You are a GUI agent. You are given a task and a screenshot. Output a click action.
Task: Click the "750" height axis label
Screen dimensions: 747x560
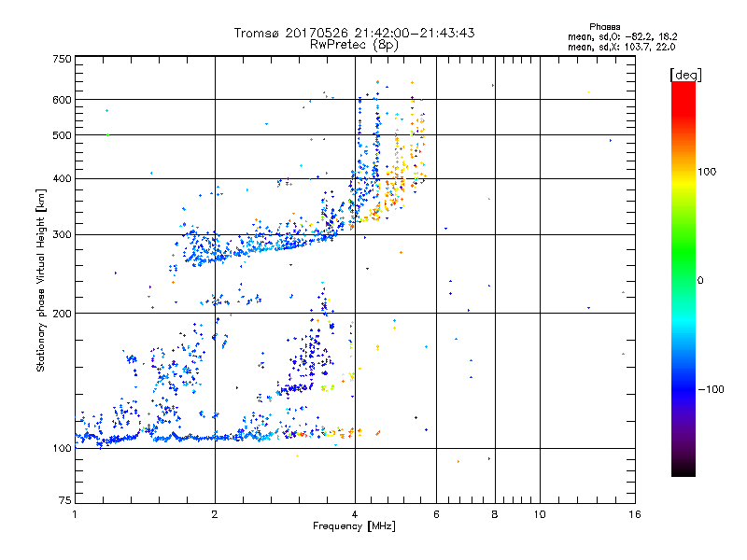[63, 59]
